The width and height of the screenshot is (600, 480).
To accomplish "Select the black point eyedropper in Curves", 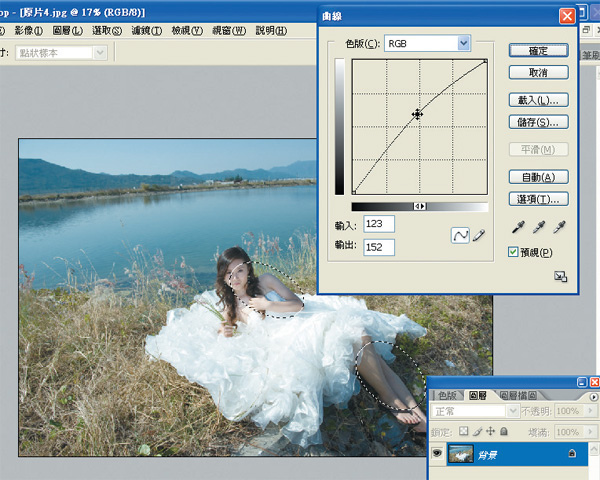I will click(x=518, y=227).
